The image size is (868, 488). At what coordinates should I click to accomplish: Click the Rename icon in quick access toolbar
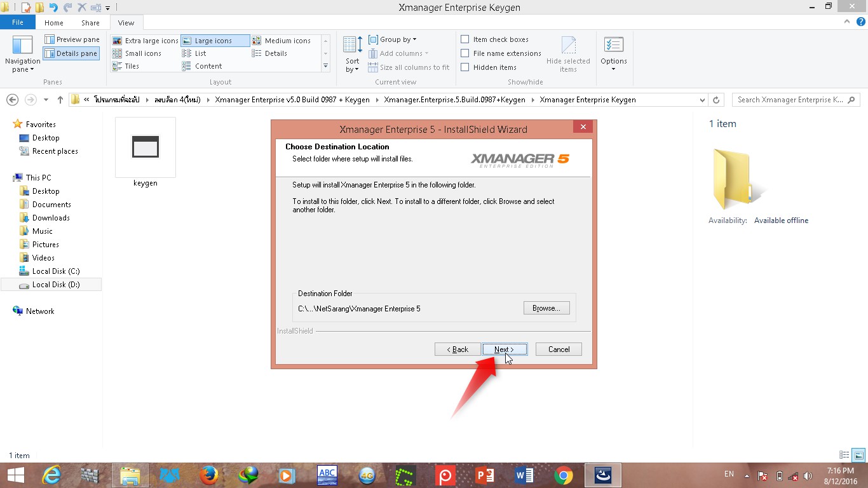(95, 8)
